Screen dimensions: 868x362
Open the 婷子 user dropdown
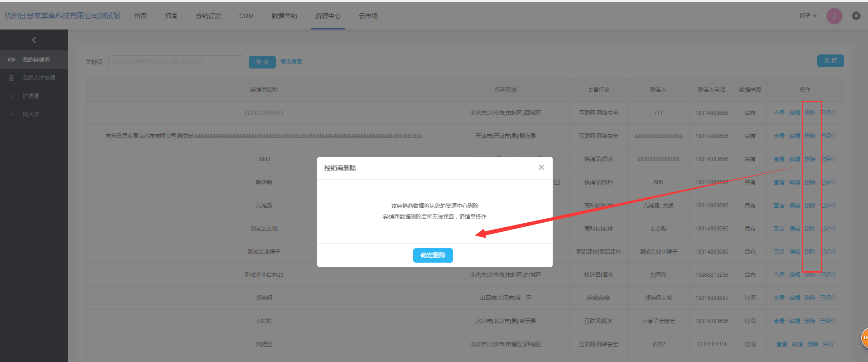coord(808,16)
